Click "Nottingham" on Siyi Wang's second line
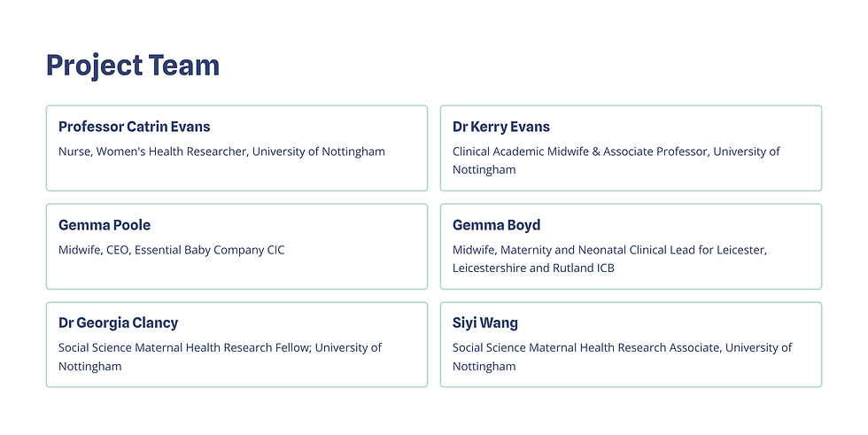 pyautogui.click(x=484, y=366)
